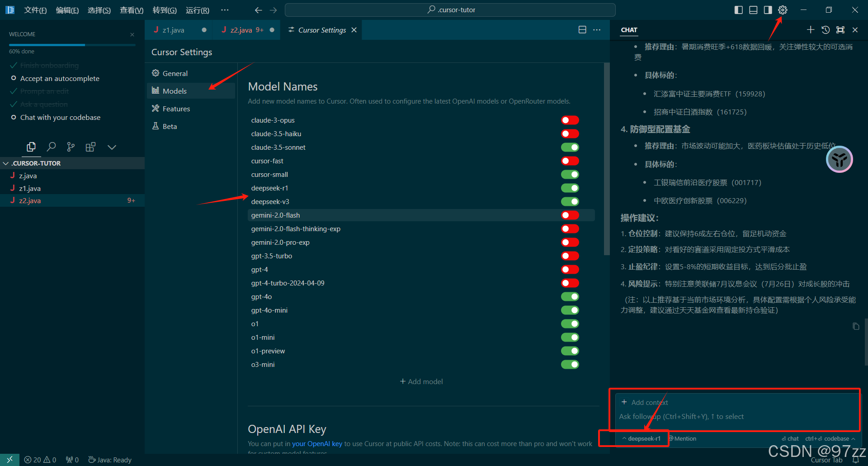Select the Features settings section
This screenshot has height=466, width=868.
[x=191, y=109]
